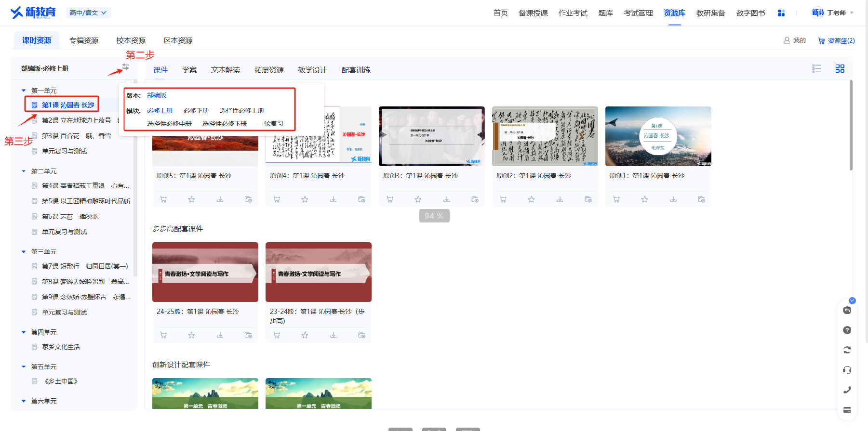Collapse the 第一单元 tree node
The image size is (868, 431).
coord(24,91)
